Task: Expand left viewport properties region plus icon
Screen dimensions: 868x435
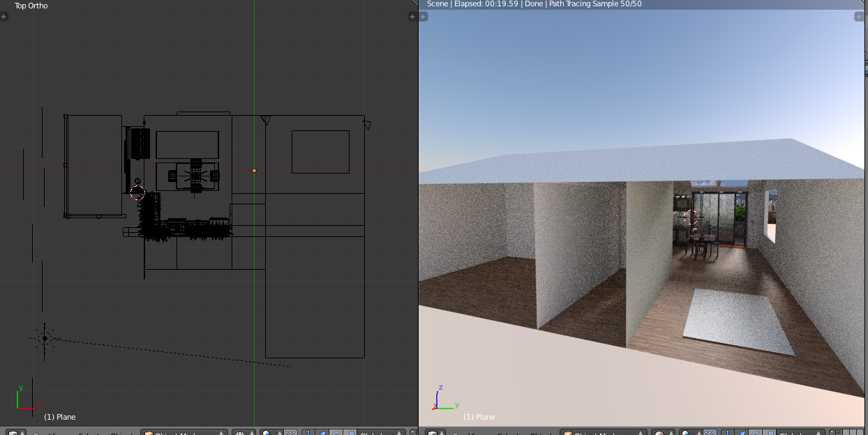Action: tap(412, 16)
